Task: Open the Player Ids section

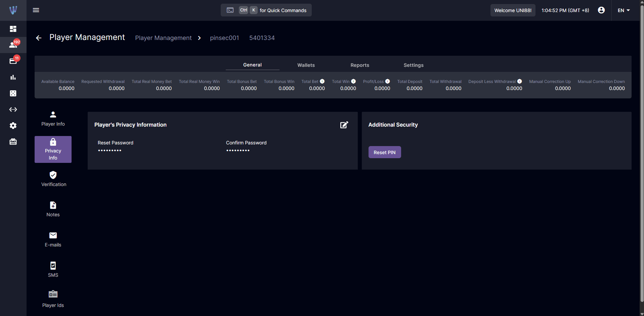Action: (x=53, y=300)
